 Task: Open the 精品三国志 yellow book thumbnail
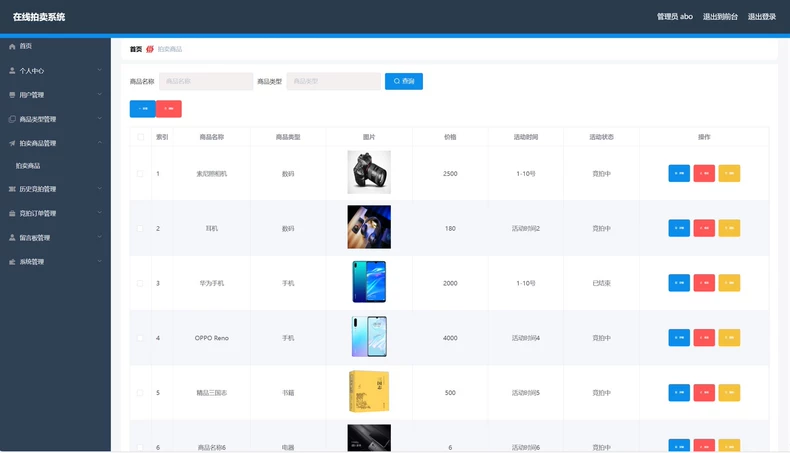click(x=369, y=392)
